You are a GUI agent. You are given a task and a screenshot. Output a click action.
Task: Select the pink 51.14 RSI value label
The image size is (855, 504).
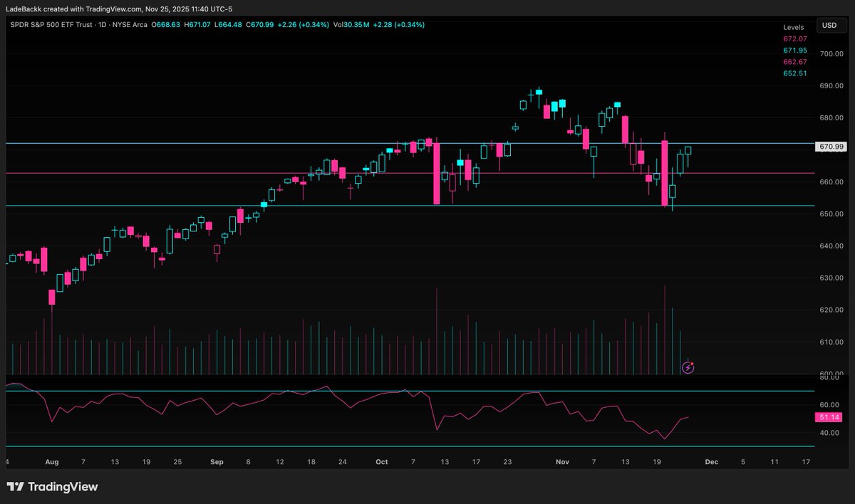pyautogui.click(x=829, y=418)
